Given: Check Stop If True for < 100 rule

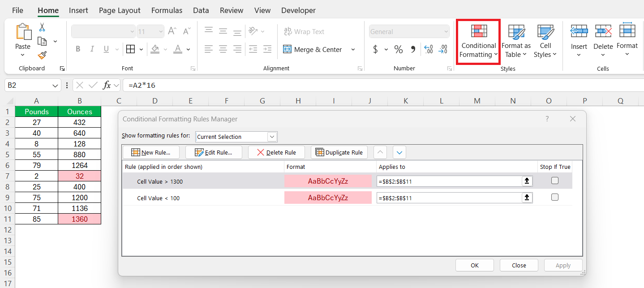Looking at the screenshot, I should click(x=555, y=197).
